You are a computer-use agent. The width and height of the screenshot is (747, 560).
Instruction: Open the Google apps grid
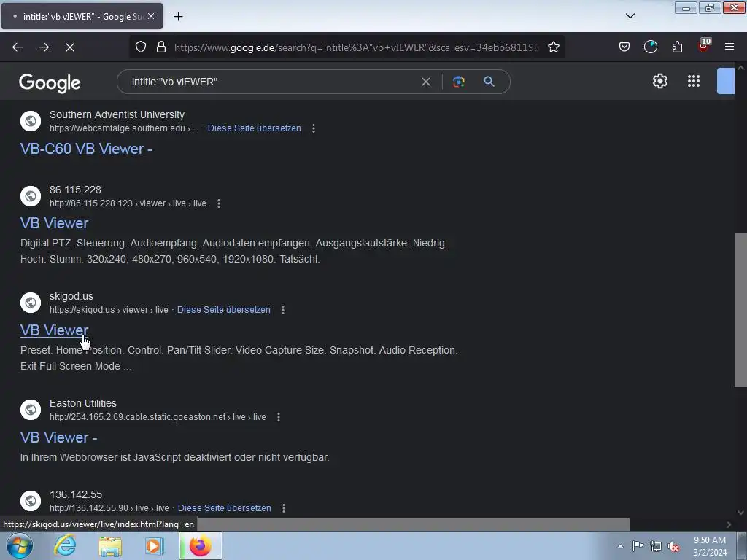click(694, 82)
